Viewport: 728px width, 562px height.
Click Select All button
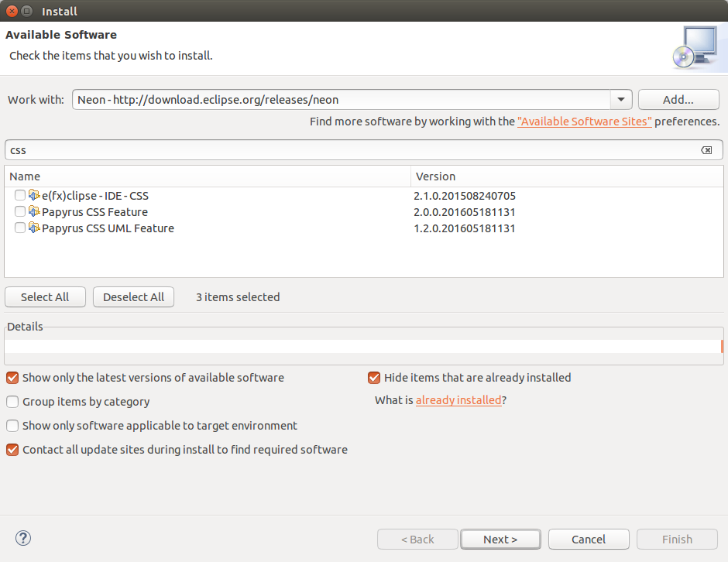[45, 297]
